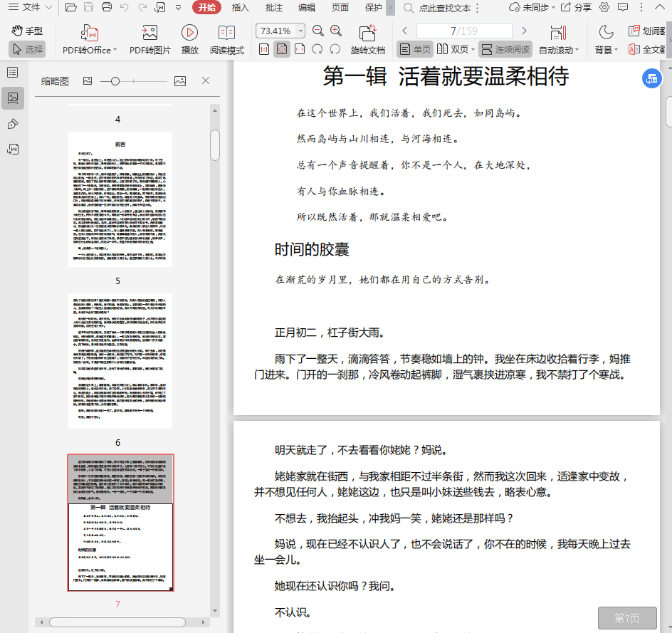Switch to the 保护 tab
The height and width of the screenshot is (633, 672).
[x=373, y=7]
